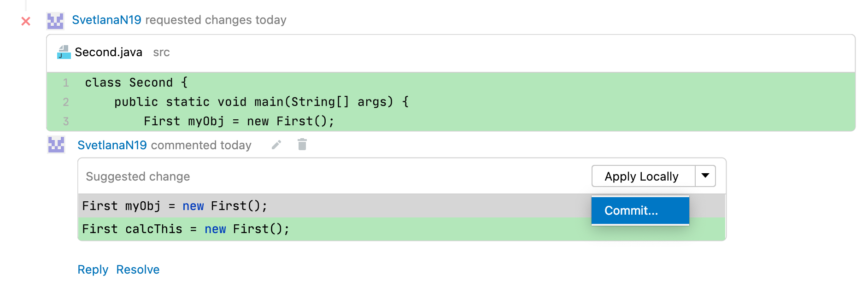The height and width of the screenshot is (281, 868).
Task: Select the Commit... menu option
Action: coord(640,211)
